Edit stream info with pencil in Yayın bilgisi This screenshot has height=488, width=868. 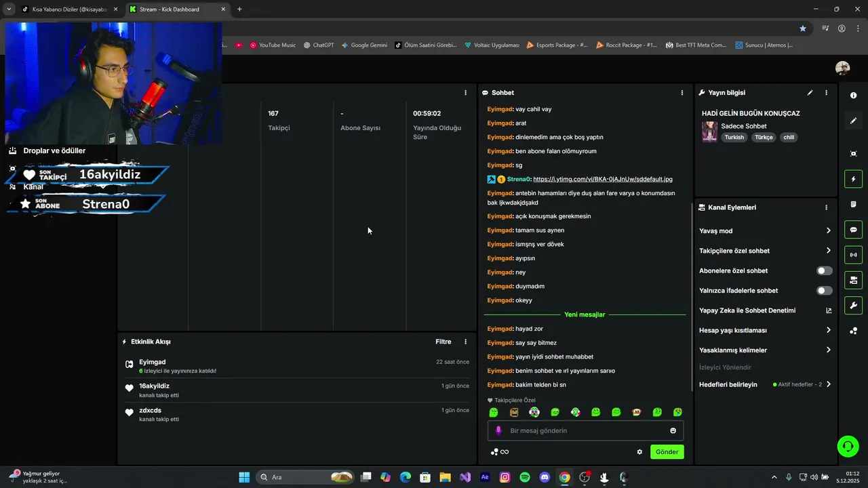pos(810,93)
